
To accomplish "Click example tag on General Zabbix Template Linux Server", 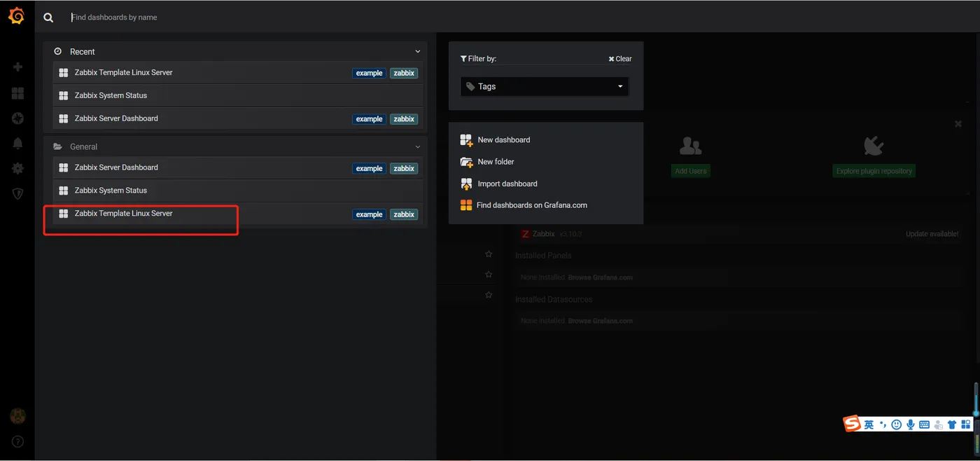I will tap(369, 215).
